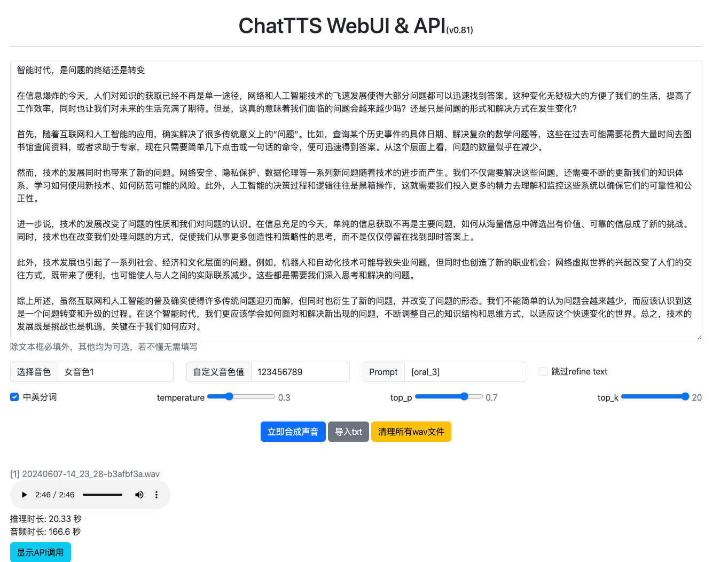Click 显示API调用 button

[x=40, y=552]
